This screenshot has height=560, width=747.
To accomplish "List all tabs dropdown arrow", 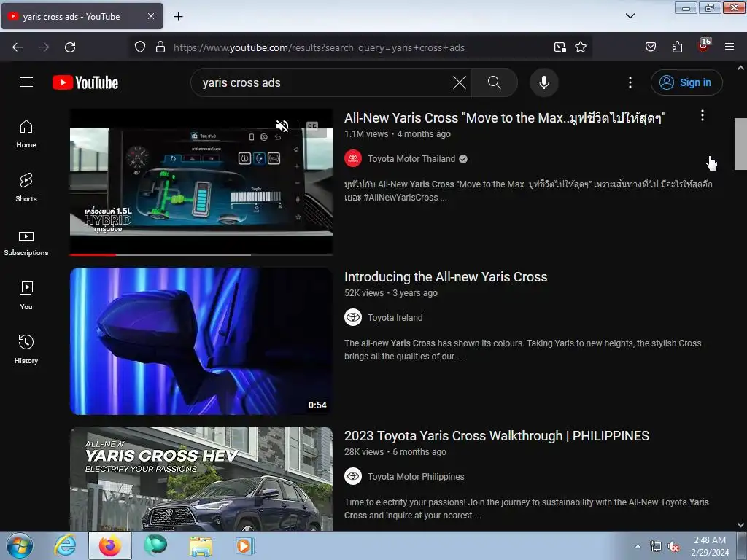I will [630, 16].
